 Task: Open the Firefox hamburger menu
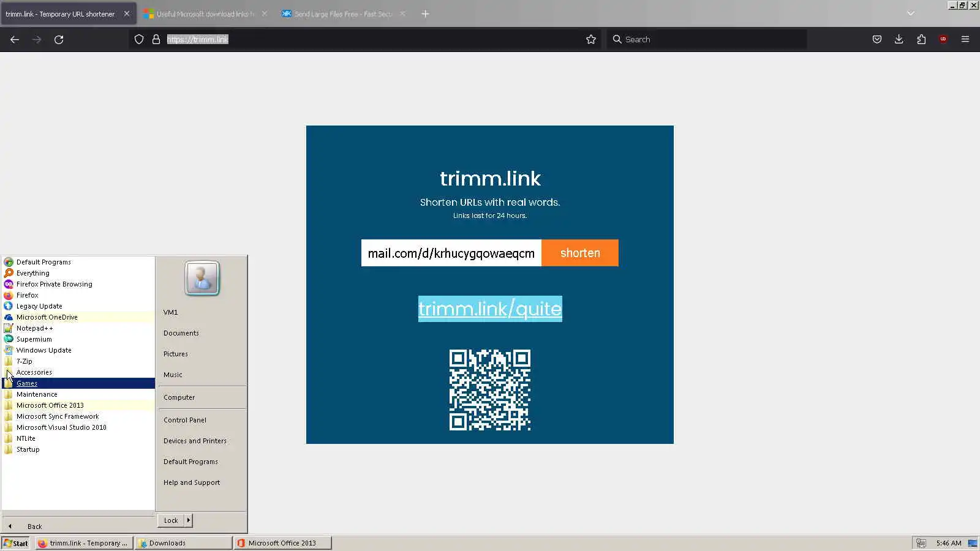coord(965,39)
